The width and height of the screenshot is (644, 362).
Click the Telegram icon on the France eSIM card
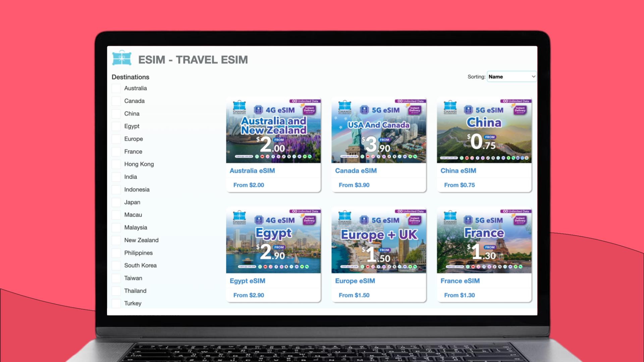[x=505, y=266]
